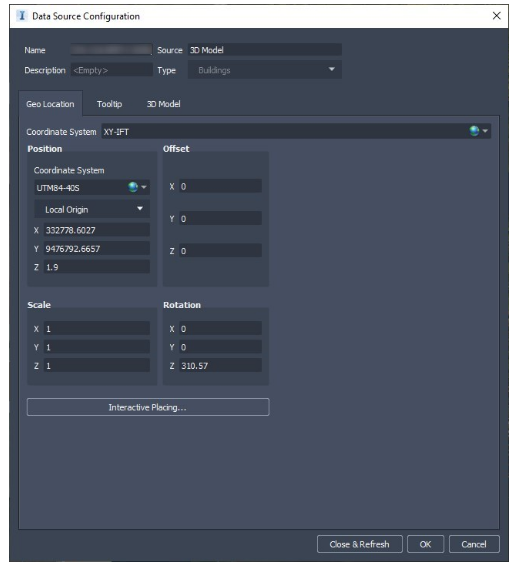The image size is (518, 569).
Task: Click the Position section heading
Action: [x=45, y=149]
